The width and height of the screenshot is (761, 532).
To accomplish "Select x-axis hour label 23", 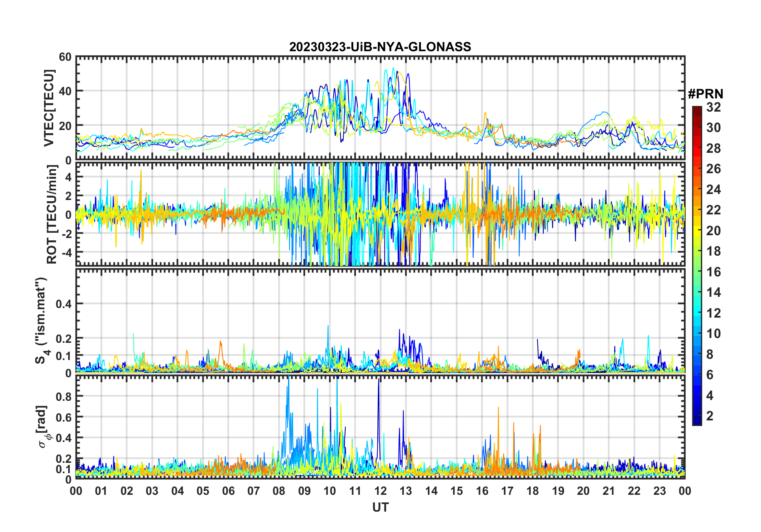I will click(660, 491).
